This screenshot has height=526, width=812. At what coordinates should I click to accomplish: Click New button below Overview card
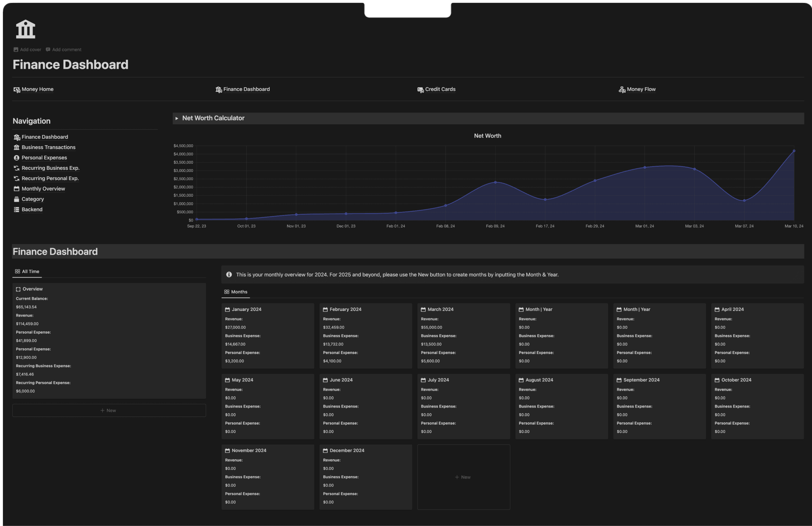tap(109, 411)
